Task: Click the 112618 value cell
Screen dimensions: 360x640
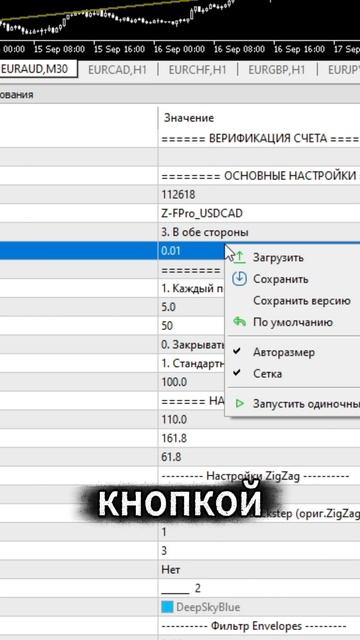Action: pyautogui.click(x=259, y=195)
